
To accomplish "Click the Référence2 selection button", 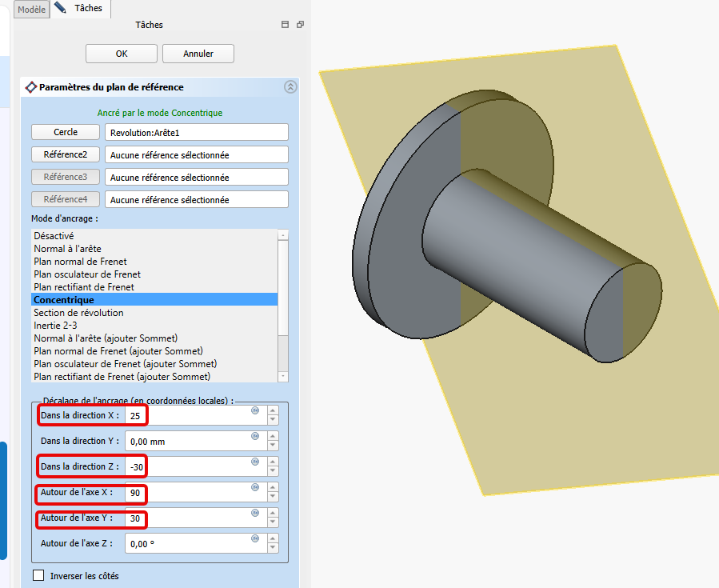I will (x=66, y=154).
